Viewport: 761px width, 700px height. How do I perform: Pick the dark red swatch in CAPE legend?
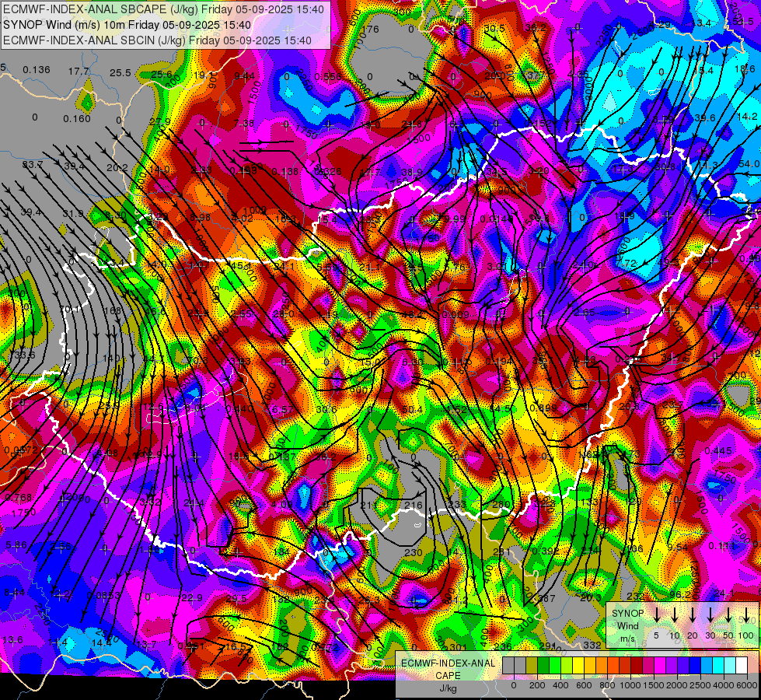[637, 666]
